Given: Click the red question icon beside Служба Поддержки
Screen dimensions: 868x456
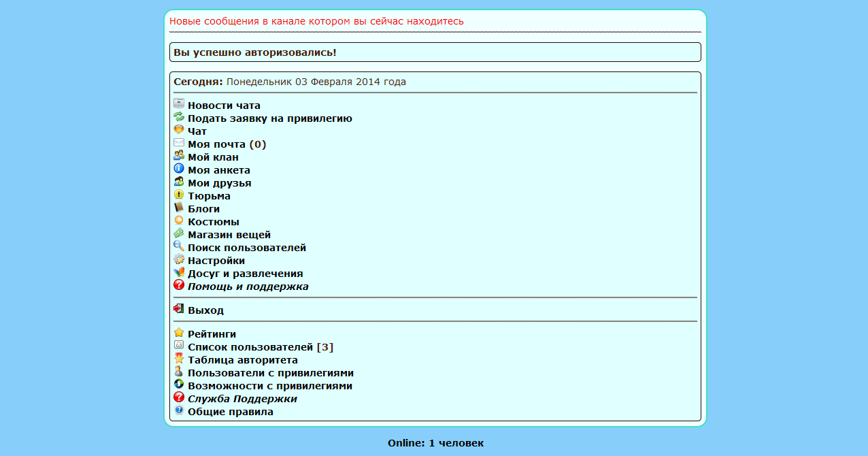Looking at the screenshot, I should pyautogui.click(x=179, y=397).
